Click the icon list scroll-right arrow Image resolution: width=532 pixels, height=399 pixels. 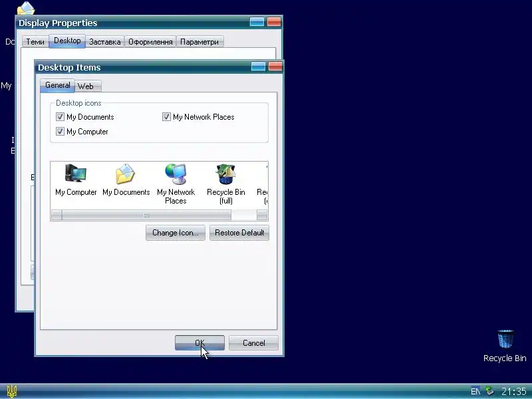(262, 215)
